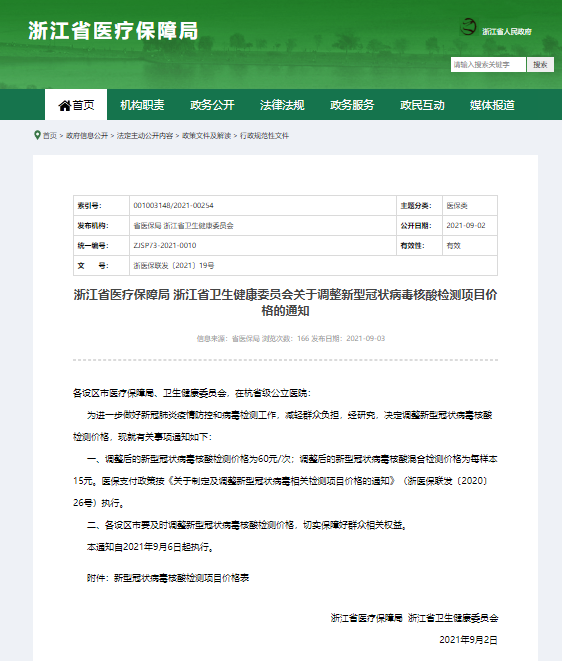The height and width of the screenshot is (661, 562).
Task: Click the 浙江省医疗保障局 site title
Action: [113, 31]
